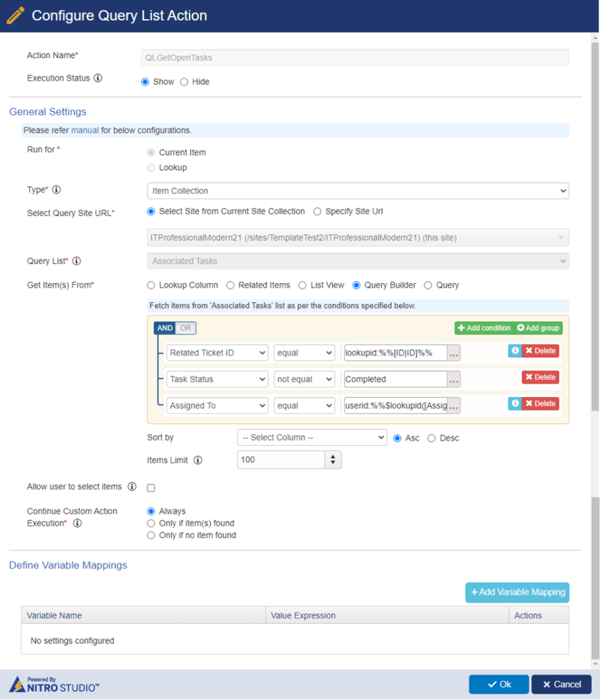
Task: Switch condition group to OR
Action: coord(185,328)
